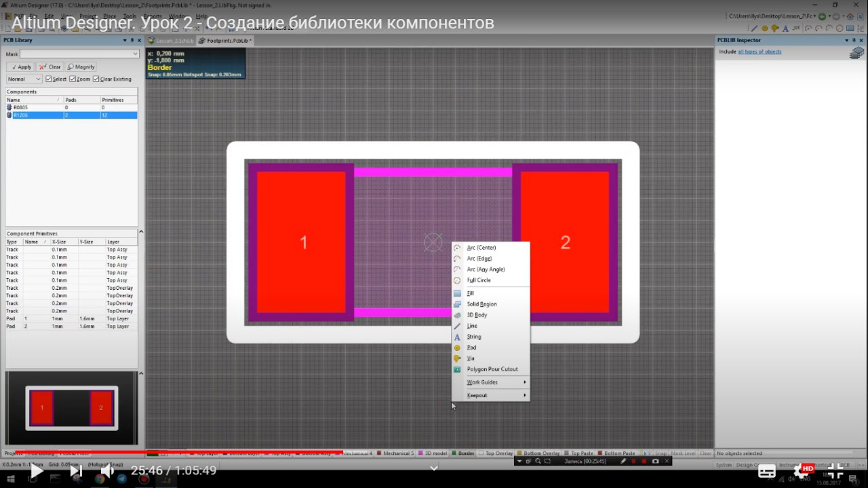The image size is (868, 488).
Task: Select the R1206 component row
Action: (71, 115)
